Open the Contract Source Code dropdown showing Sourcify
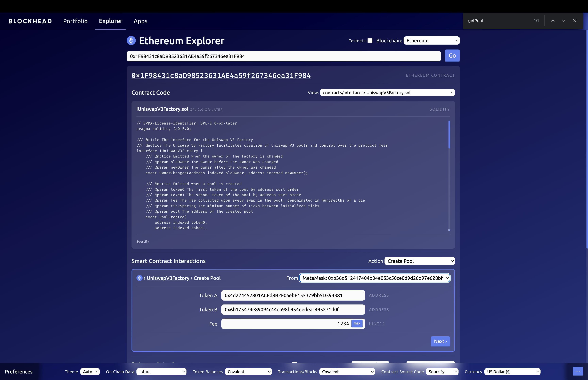Image resolution: width=588 pixels, height=380 pixels. click(x=442, y=372)
